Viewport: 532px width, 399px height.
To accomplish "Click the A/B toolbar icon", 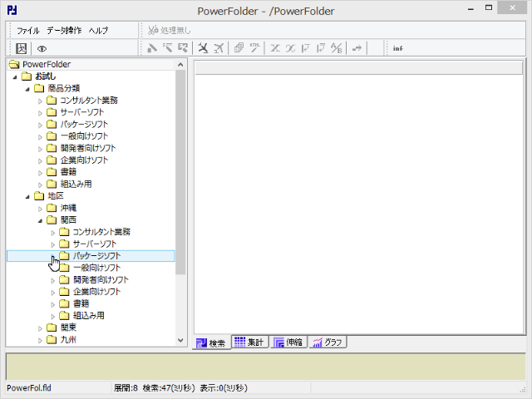I will (336, 48).
